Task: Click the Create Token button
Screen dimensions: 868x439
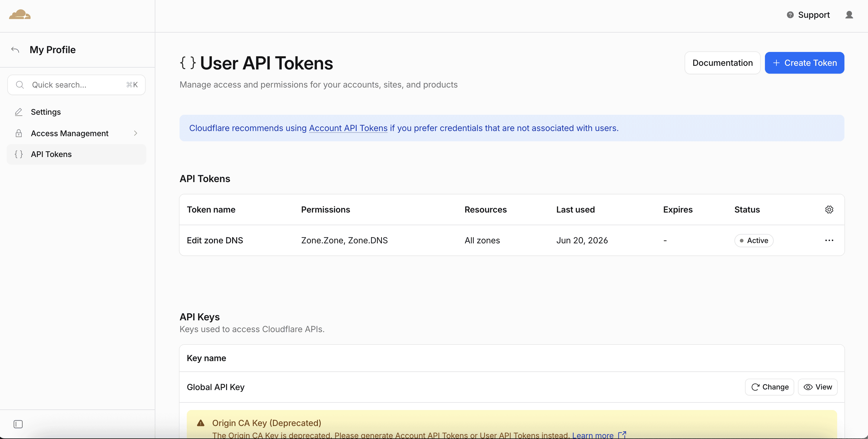Action: 804,62
